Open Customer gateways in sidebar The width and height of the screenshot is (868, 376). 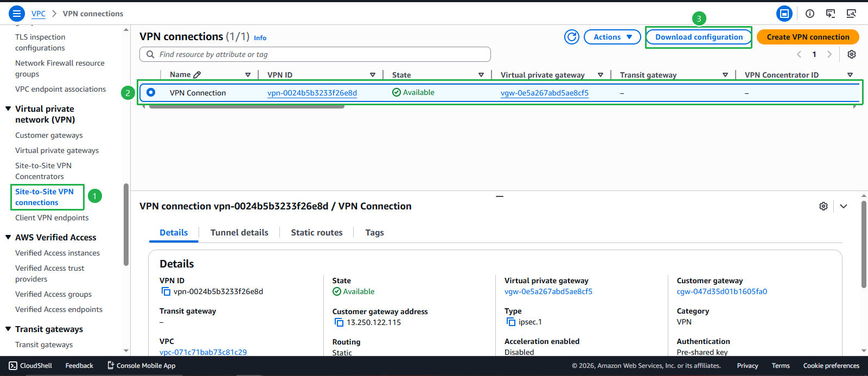click(x=49, y=135)
